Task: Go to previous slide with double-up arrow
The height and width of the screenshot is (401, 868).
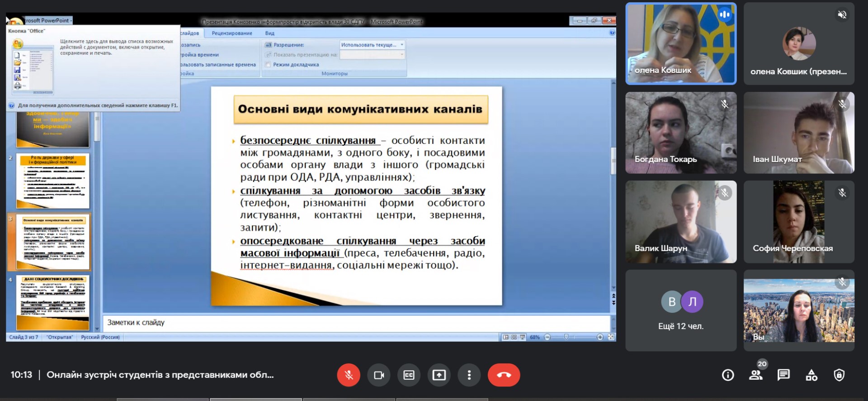Action: [613, 296]
